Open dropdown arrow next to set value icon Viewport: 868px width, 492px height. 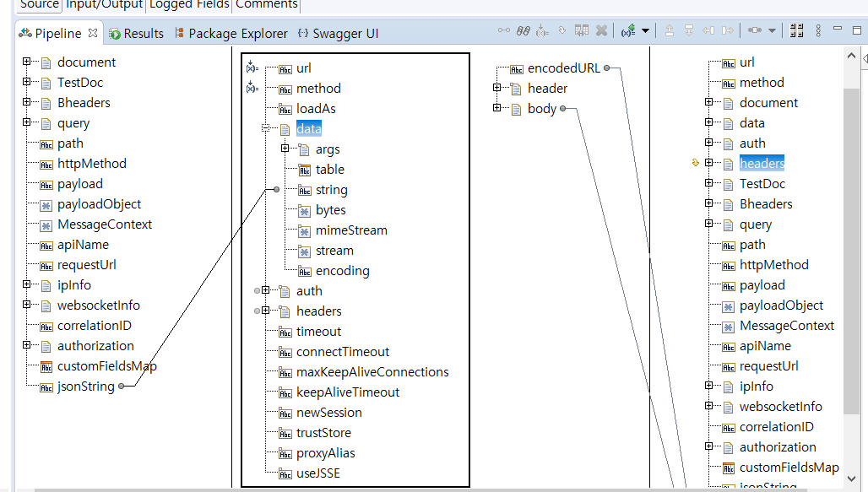tap(646, 31)
